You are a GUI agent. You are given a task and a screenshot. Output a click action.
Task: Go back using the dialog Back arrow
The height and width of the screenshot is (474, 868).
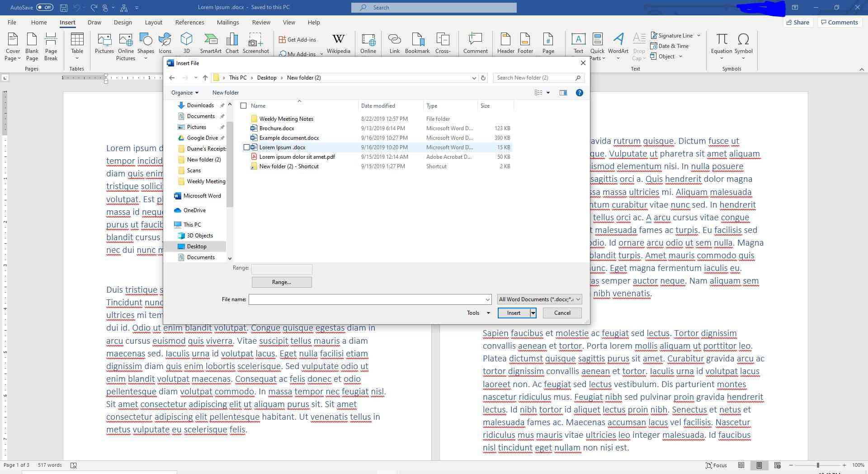[x=172, y=78]
